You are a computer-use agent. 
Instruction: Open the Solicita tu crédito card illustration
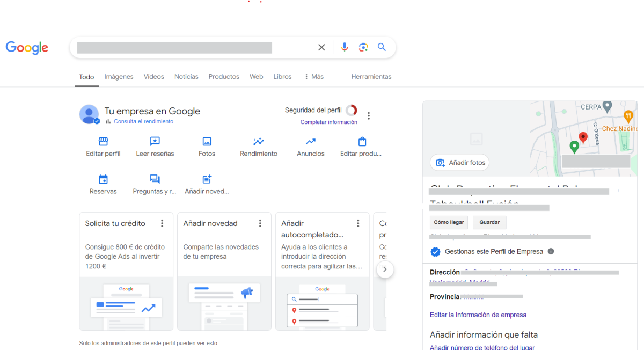coord(126,303)
